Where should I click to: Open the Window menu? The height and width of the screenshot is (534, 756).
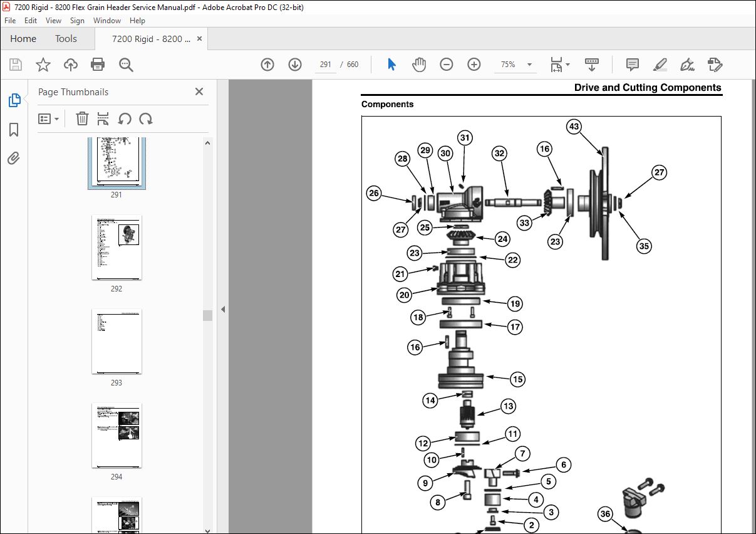107,21
